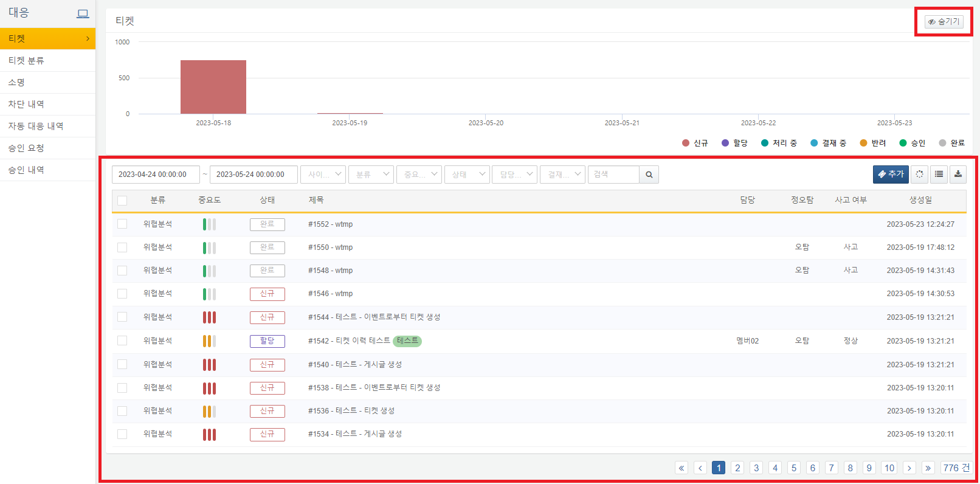Screen dimensions: 980x484
Task: Click the 멤버02 assignee cell
Action: point(747,341)
